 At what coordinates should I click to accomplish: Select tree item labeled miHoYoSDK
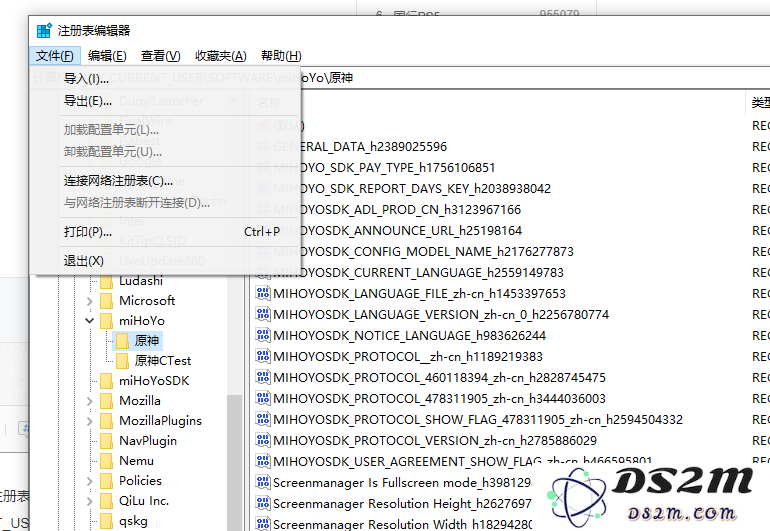pyautogui.click(x=154, y=381)
